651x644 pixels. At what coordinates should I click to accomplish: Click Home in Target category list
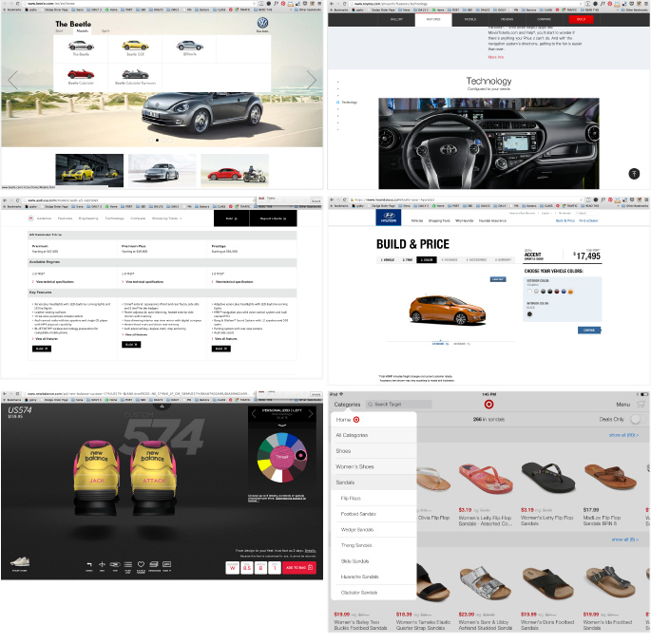[374, 420]
